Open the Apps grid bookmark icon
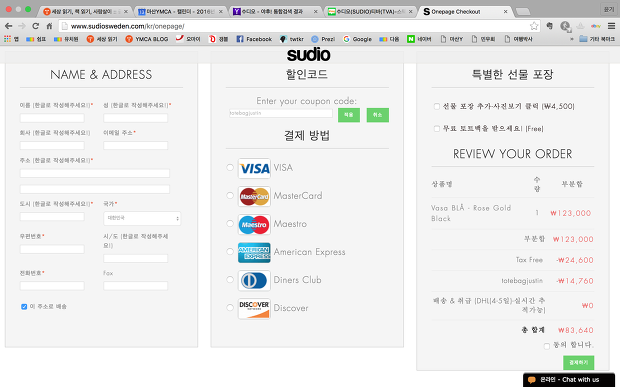The height and width of the screenshot is (387, 620). (7, 39)
